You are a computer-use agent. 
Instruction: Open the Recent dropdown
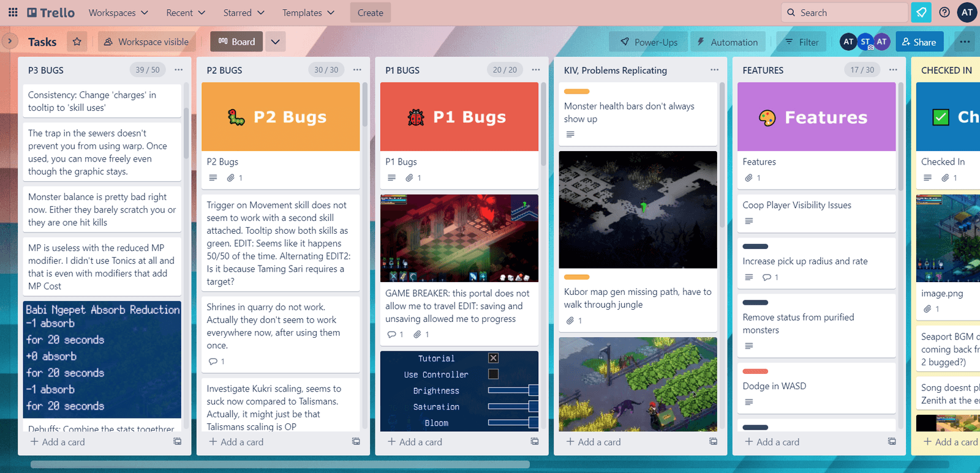[186, 12]
